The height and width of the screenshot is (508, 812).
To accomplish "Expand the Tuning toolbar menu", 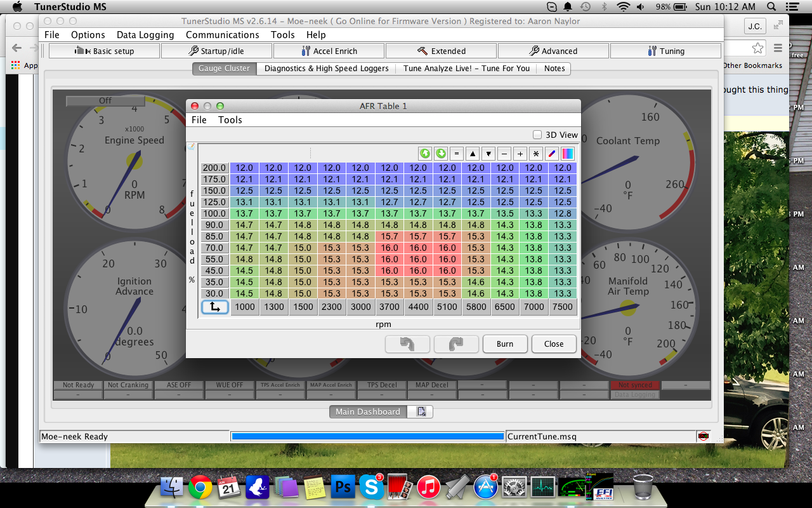I will tap(665, 51).
